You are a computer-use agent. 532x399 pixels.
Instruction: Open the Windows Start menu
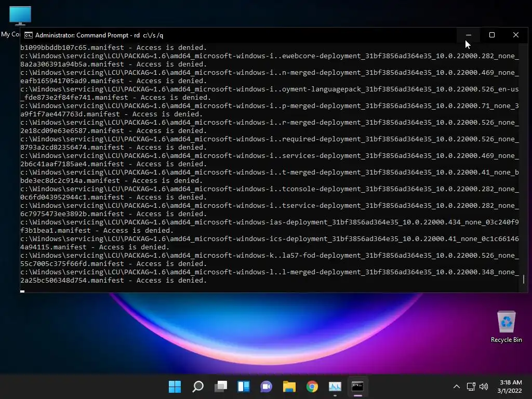click(x=175, y=387)
